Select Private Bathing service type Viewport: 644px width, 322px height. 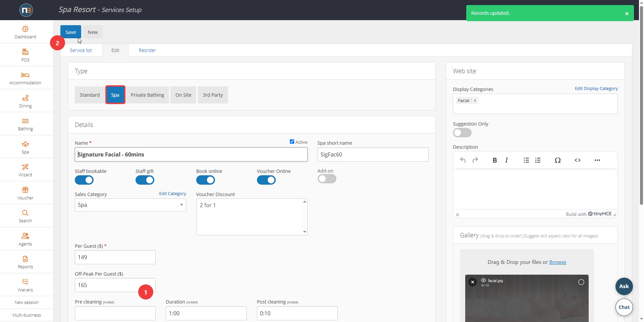(148, 95)
